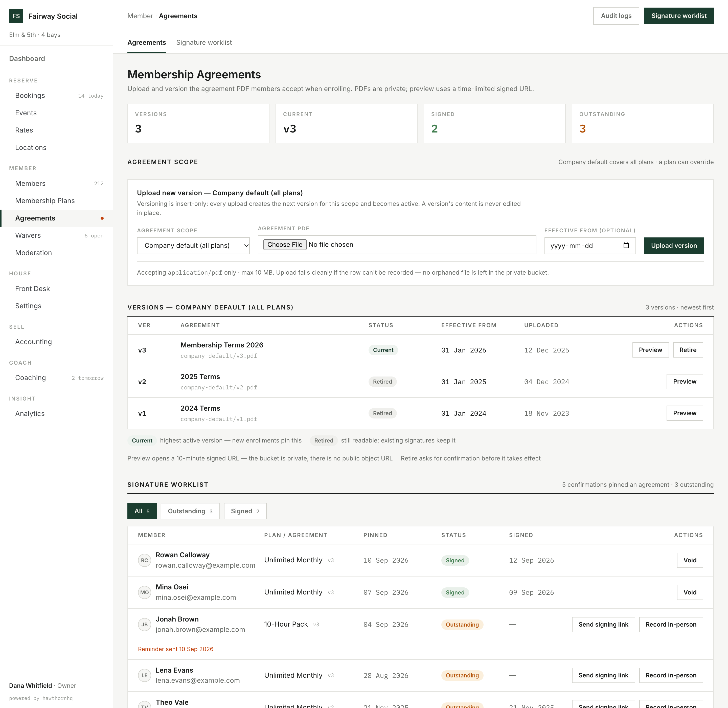The image size is (728, 708).
Task: Go to Membership Plans
Action: click(57, 201)
